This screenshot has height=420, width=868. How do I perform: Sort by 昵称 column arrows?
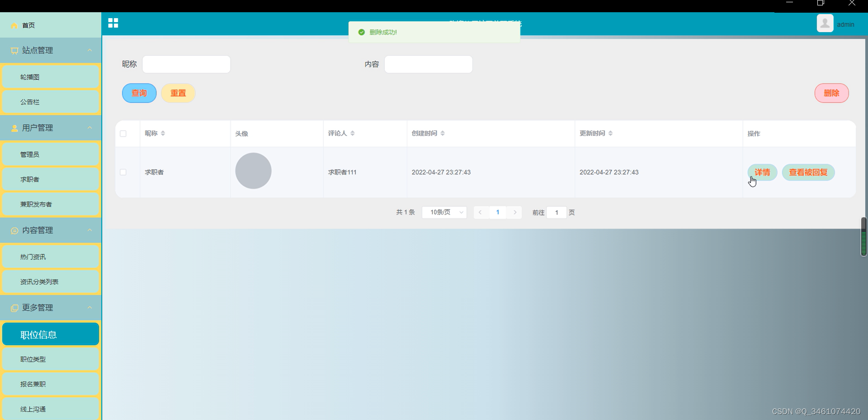coord(163,134)
